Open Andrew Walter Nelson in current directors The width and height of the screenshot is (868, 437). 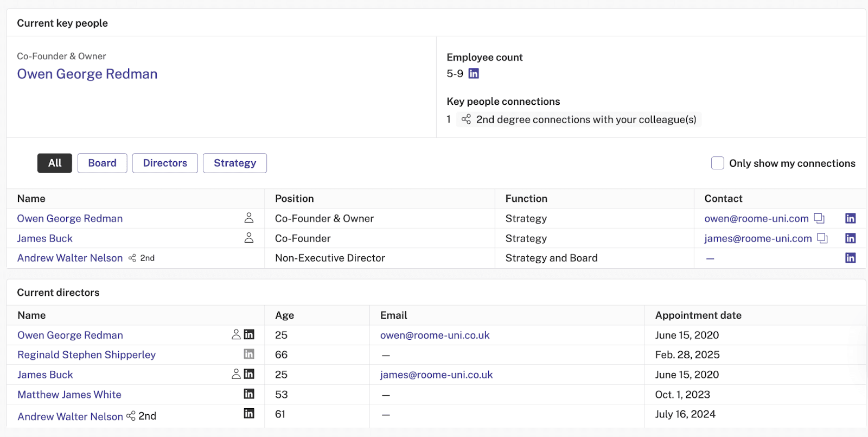71,416
